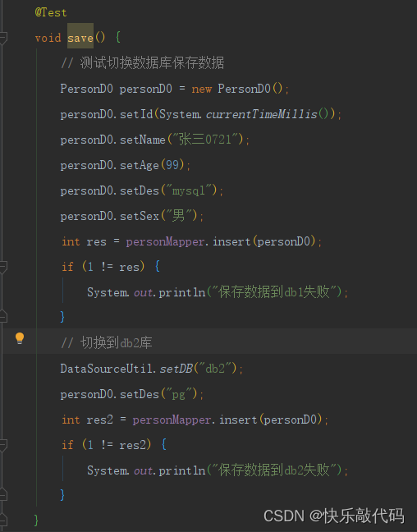Image resolution: width=417 pixels, height=532 pixels.
Task: Click the @Test annotation
Action: pyautogui.click(x=51, y=12)
